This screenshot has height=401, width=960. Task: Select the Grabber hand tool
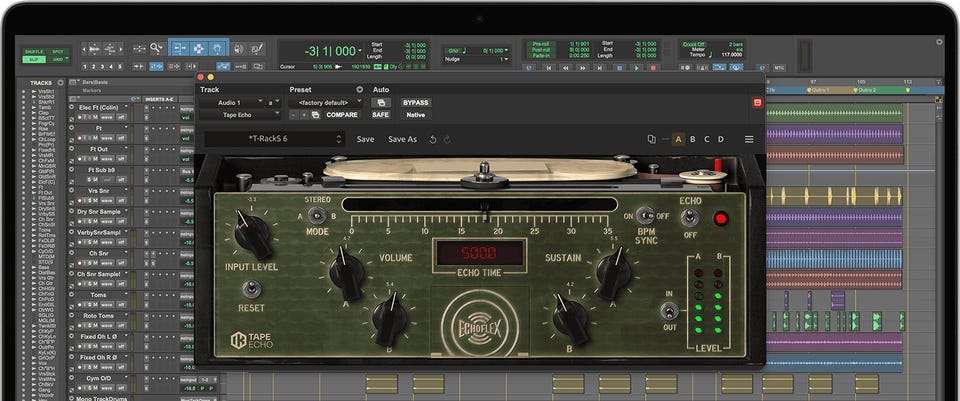click(219, 48)
